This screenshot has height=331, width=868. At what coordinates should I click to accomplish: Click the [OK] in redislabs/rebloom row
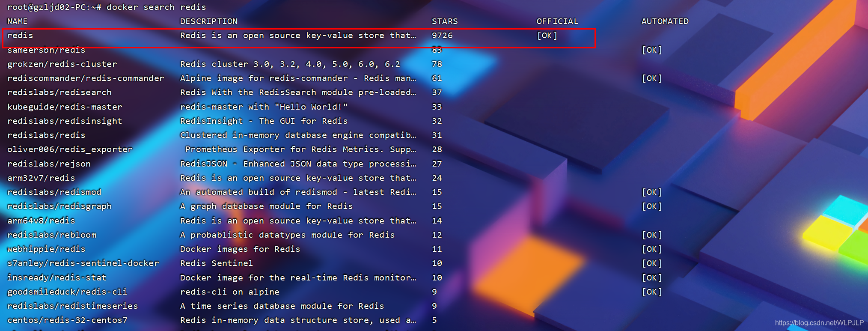point(652,235)
